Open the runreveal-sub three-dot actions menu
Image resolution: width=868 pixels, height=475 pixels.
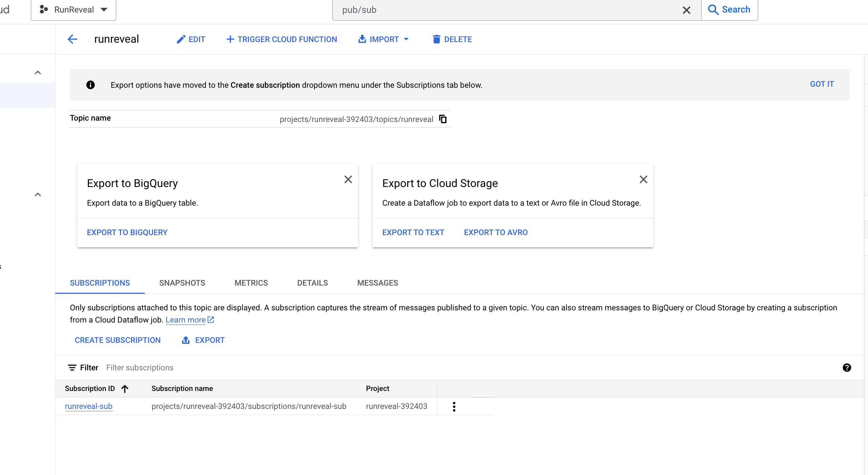[454, 406]
